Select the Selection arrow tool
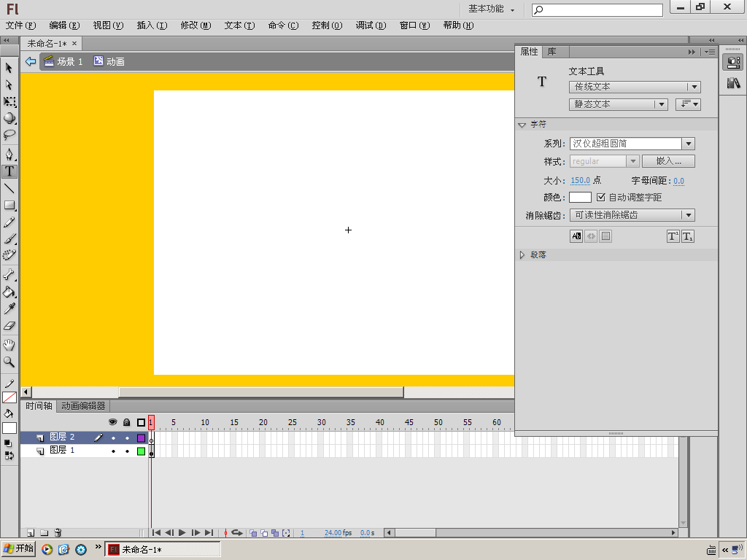 point(9,68)
